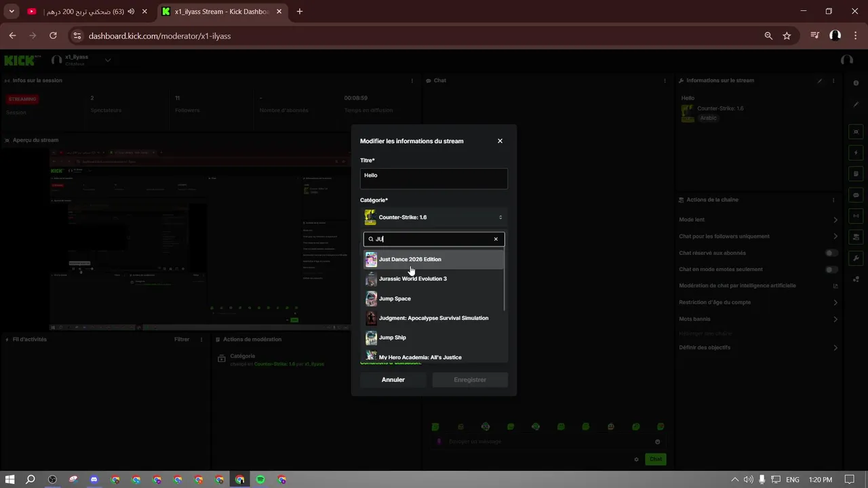Click Conditions d'utilisation link
Viewport: 868px width, 488px height.
(390, 363)
